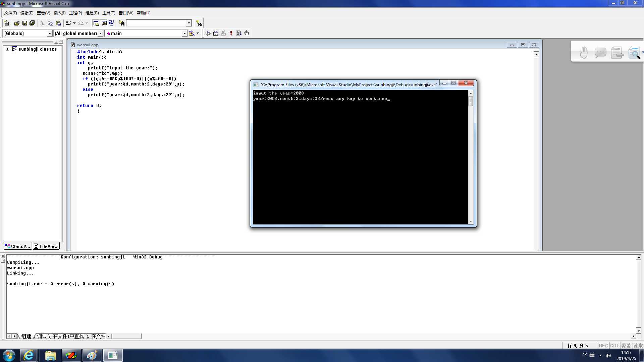Open the 插入(I) menu
Viewport: 644px width, 362px height.
coord(59,13)
